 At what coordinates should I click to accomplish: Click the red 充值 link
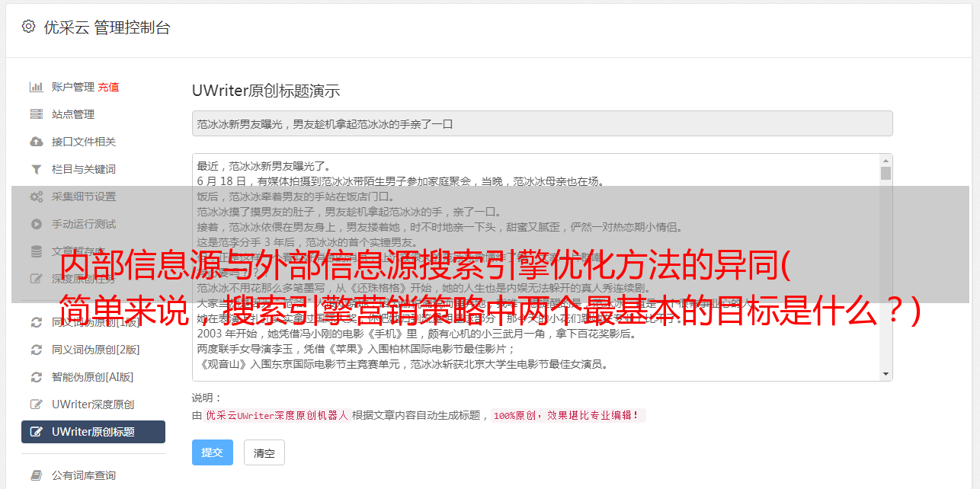(108, 87)
